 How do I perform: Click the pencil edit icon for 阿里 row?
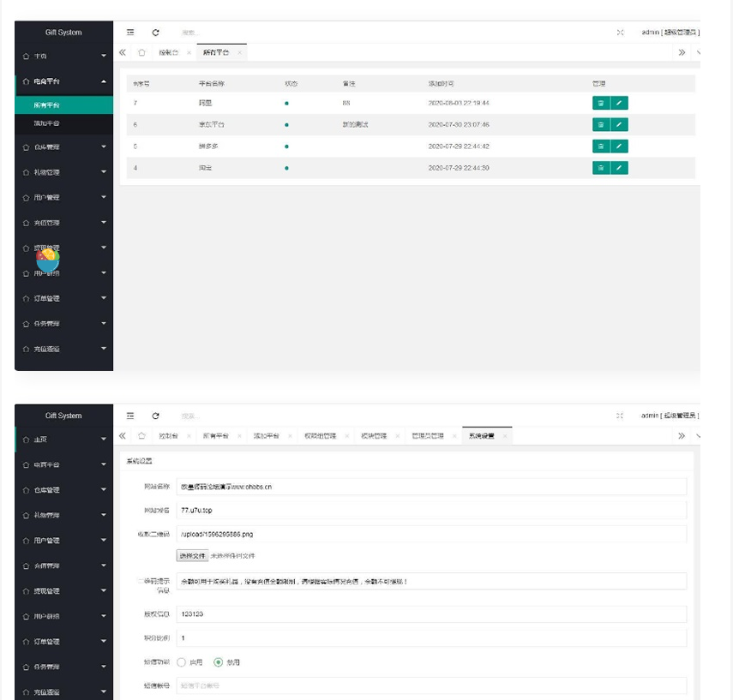click(621, 103)
